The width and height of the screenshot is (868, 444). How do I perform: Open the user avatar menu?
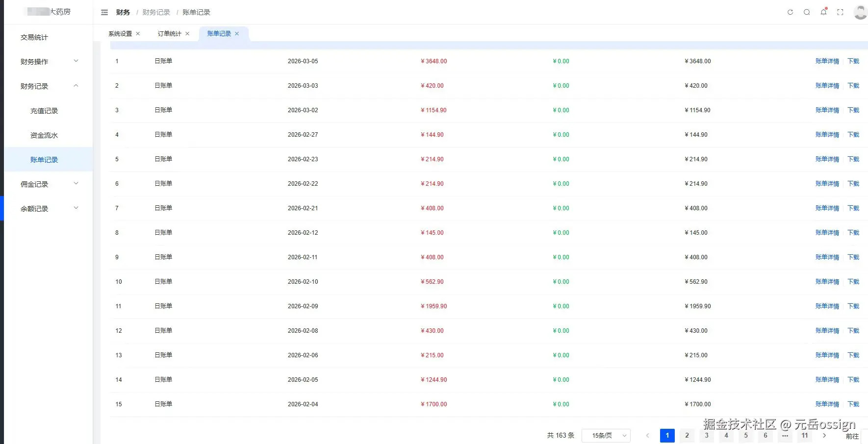point(860,12)
